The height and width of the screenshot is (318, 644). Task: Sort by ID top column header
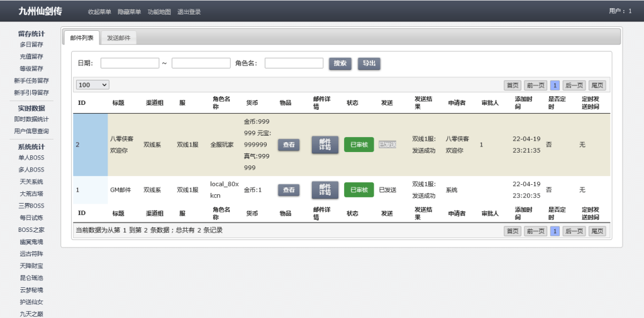click(82, 103)
